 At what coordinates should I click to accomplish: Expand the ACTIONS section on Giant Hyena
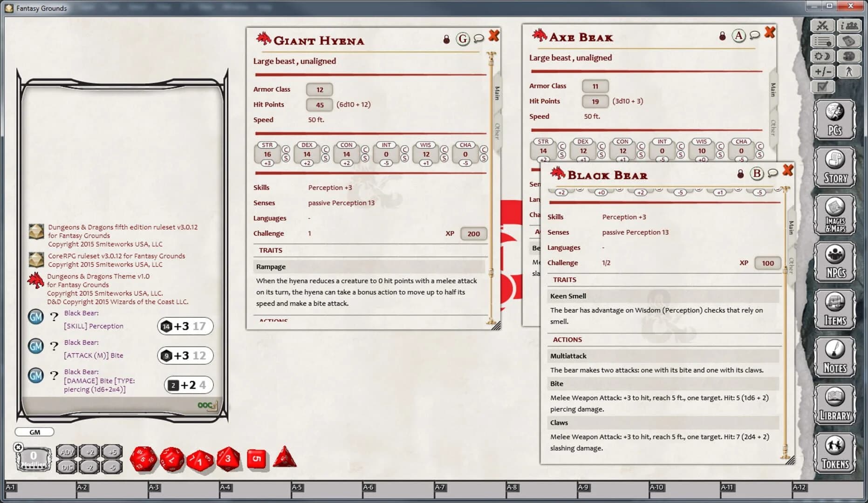[x=273, y=321]
